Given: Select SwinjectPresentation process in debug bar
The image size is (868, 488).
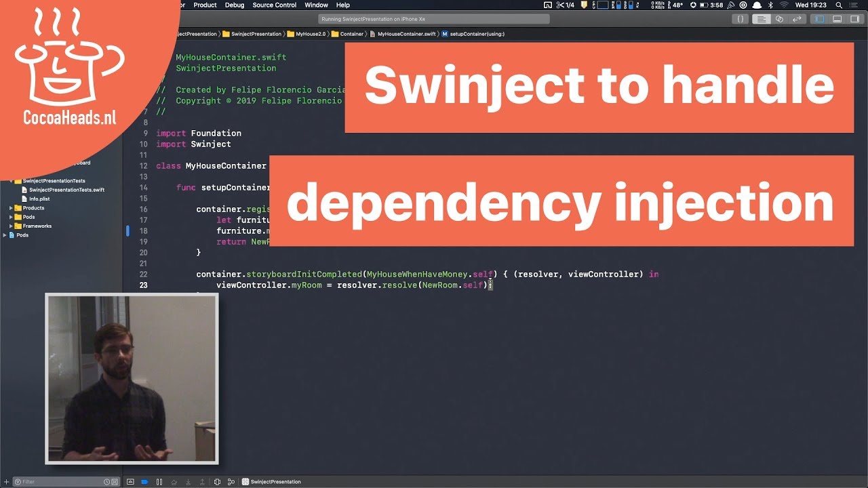Looking at the screenshot, I should (x=272, y=482).
